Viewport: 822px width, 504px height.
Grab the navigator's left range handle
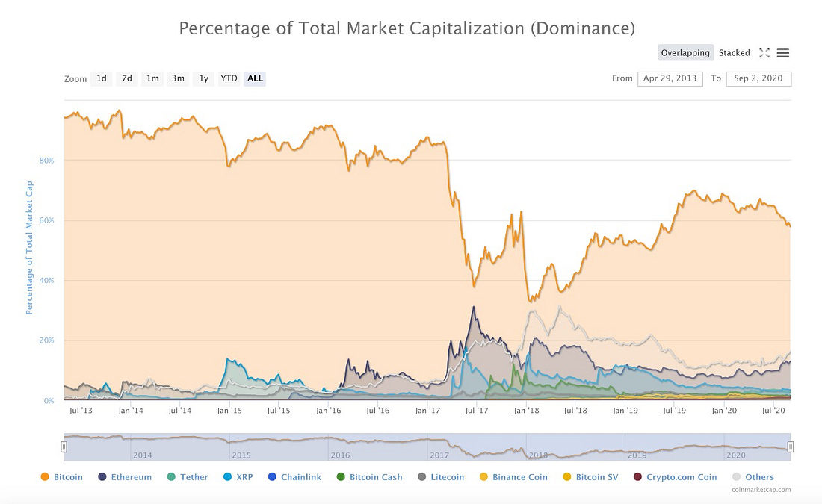[x=64, y=447]
